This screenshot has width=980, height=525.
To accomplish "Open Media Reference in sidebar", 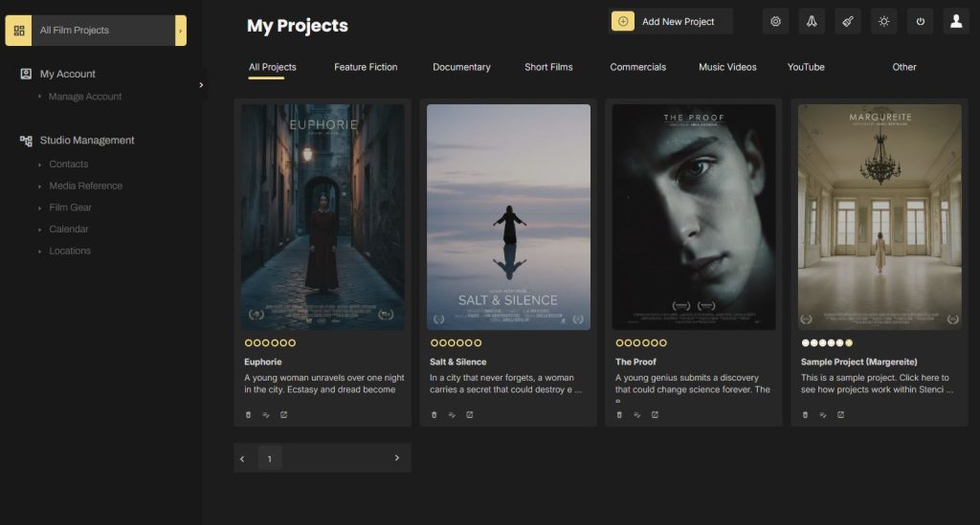I will pos(85,186).
